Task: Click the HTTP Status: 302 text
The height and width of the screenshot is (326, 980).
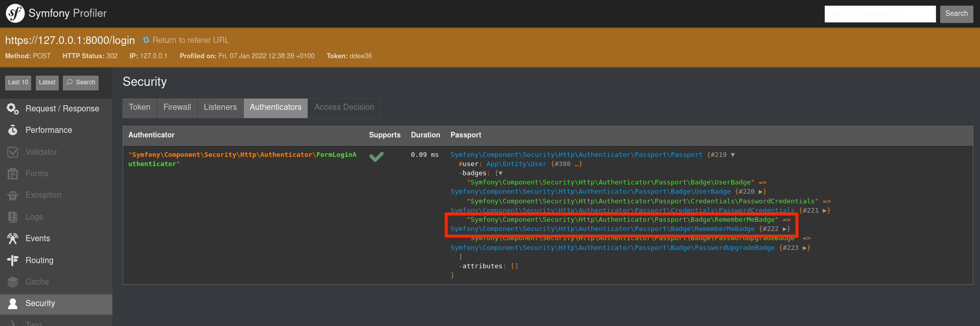Action: point(90,56)
